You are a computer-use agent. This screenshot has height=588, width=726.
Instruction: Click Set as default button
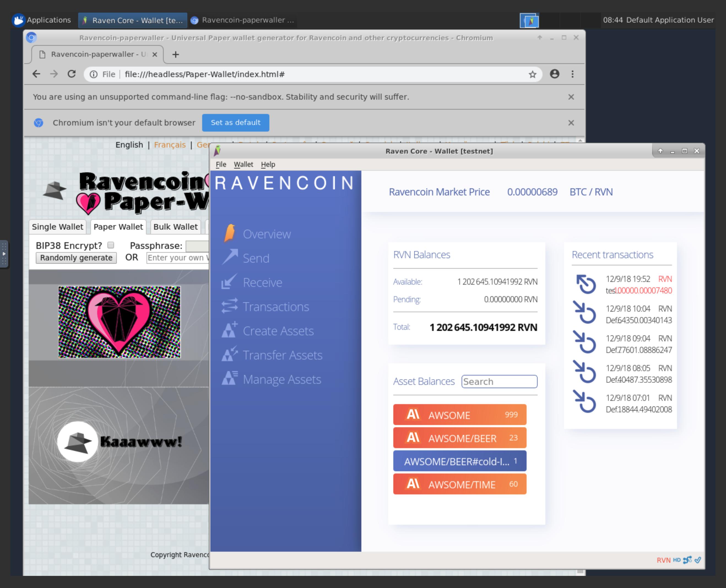point(235,122)
